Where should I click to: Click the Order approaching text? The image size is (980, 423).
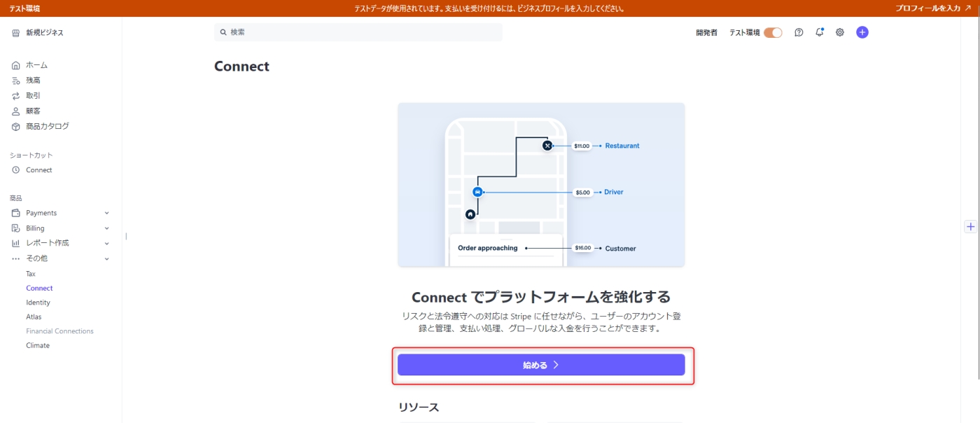point(488,248)
